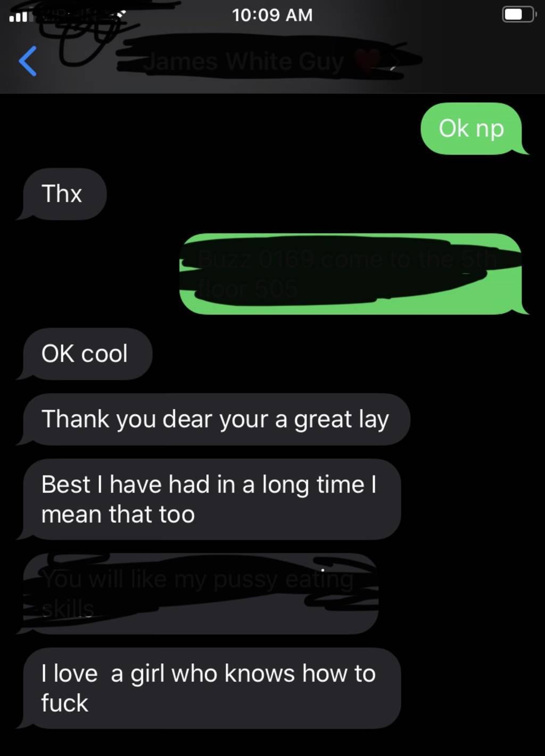The height and width of the screenshot is (756, 545).
Task: Tap empty conversation area right of "Thx"
Action: click(x=319, y=194)
